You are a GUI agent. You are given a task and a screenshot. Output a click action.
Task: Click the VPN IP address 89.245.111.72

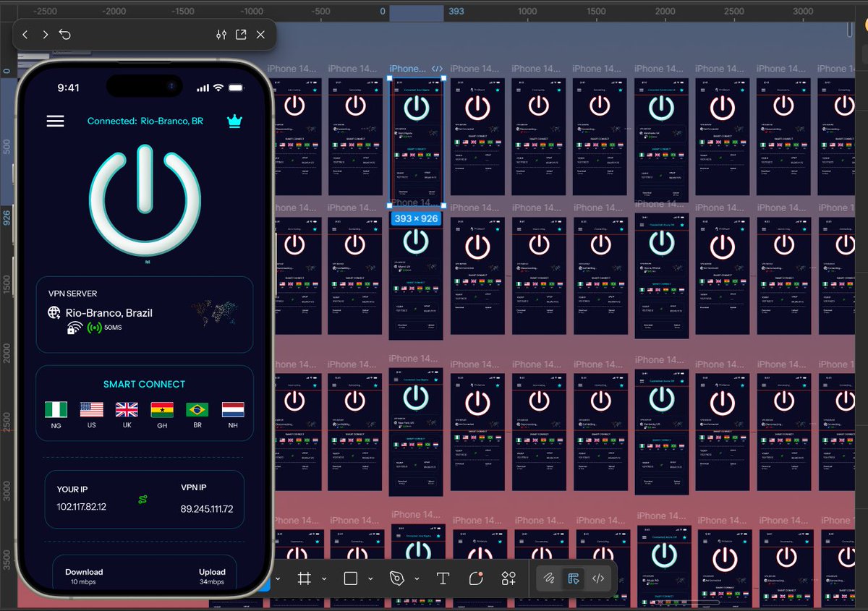207,509
